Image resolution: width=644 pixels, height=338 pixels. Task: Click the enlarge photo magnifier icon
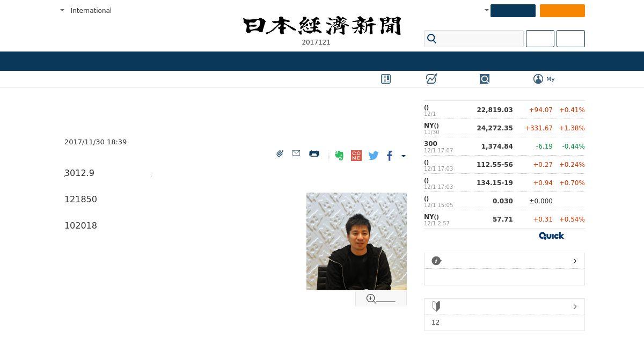coord(371,298)
